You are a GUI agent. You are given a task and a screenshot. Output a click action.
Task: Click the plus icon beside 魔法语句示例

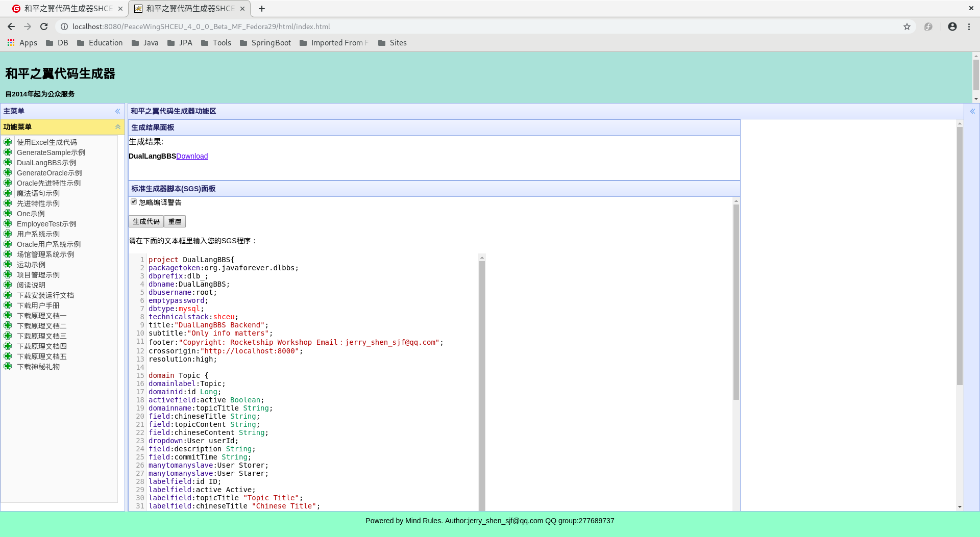[x=8, y=193]
